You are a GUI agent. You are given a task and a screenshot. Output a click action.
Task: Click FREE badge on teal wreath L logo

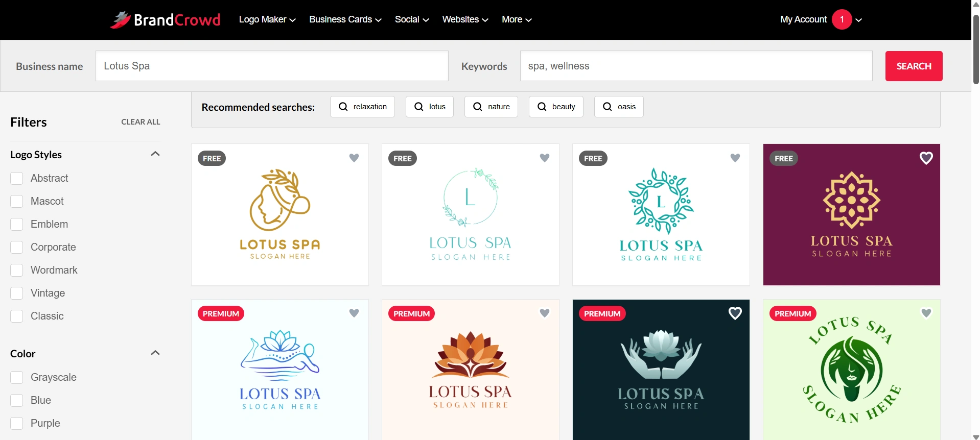click(593, 158)
